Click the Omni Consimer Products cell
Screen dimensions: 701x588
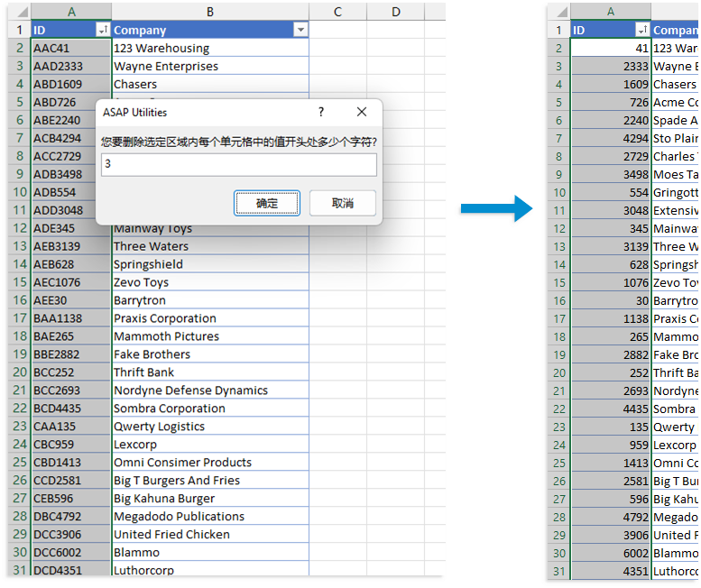[x=210, y=462]
